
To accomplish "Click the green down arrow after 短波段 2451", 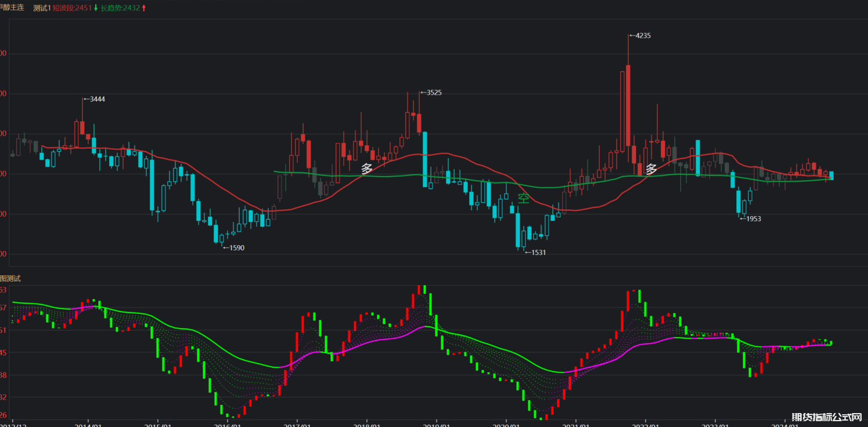I will coord(96,8).
